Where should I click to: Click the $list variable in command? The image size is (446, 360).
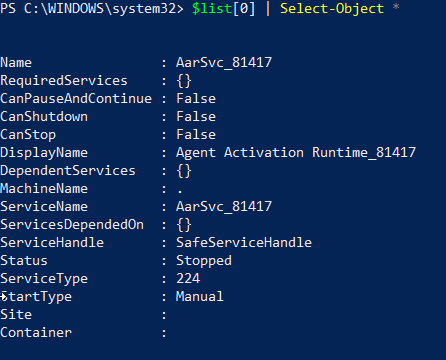coord(212,8)
